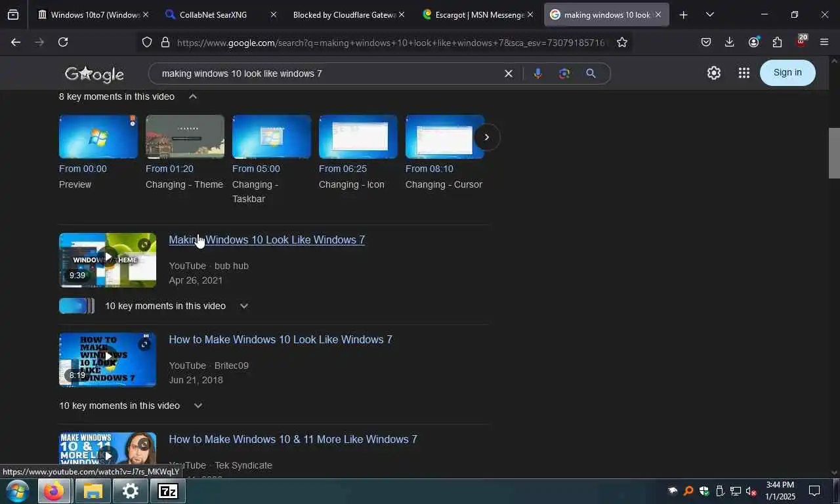The width and height of the screenshot is (840, 504).
Task: Expand key moments for bub hub video
Action: pos(244,306)
